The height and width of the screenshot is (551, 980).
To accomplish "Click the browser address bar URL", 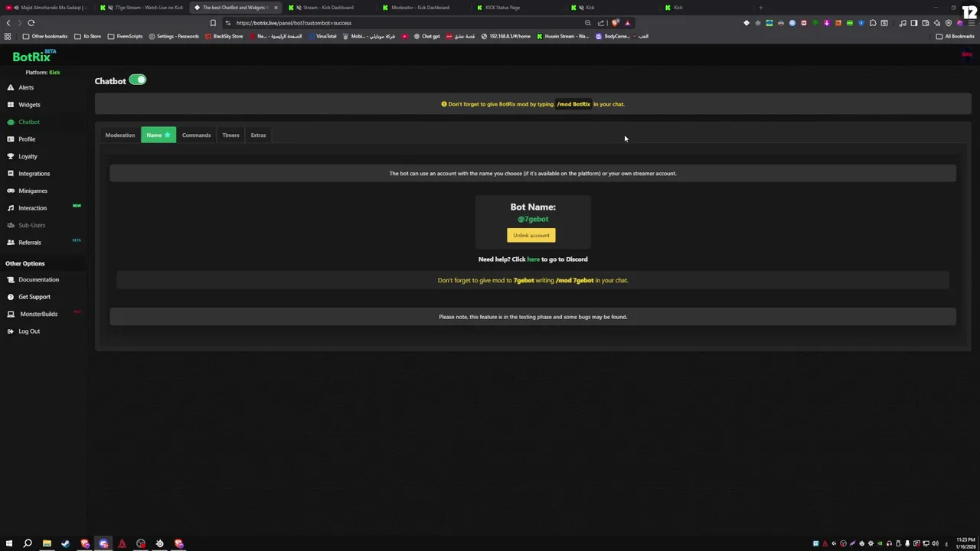I will point(294,23).
